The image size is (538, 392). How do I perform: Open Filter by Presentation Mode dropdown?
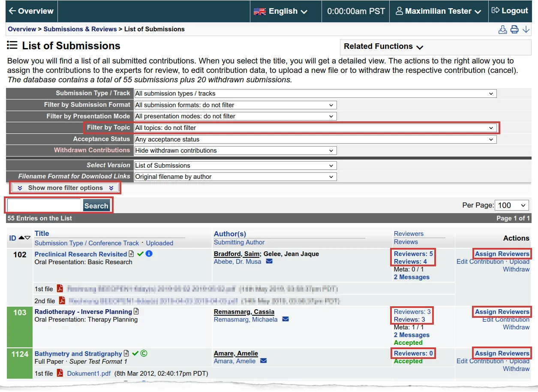coord(235,116)
